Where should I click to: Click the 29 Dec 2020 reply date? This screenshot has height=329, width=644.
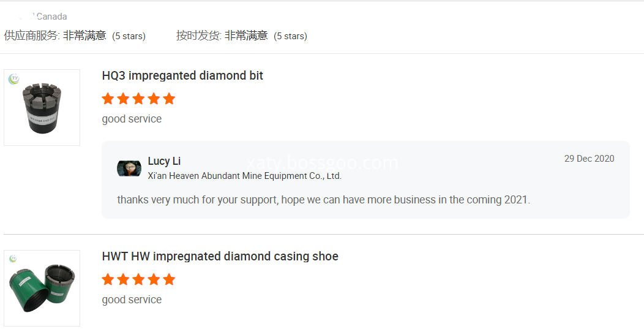pos(589,159)
